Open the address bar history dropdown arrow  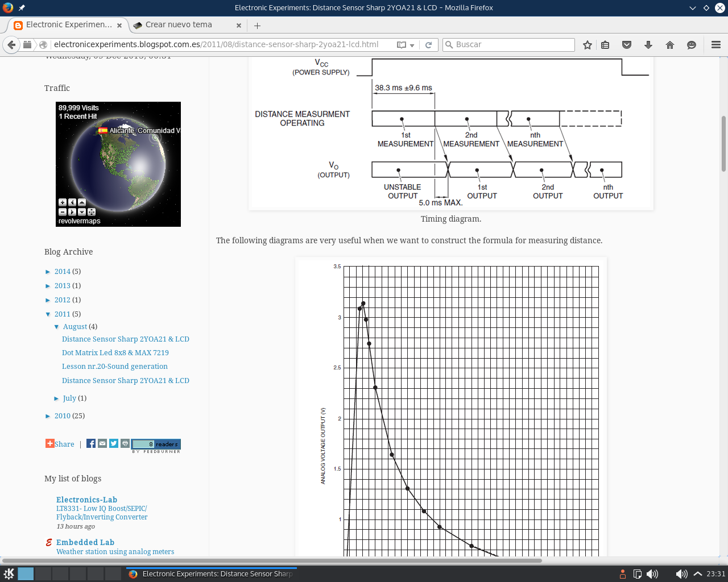click(x=412, y=45)
